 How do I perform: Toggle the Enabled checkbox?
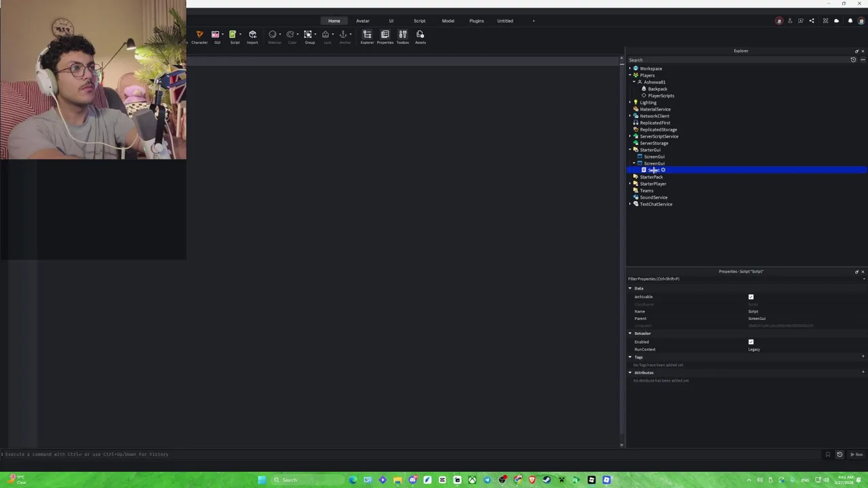(751, 342)
